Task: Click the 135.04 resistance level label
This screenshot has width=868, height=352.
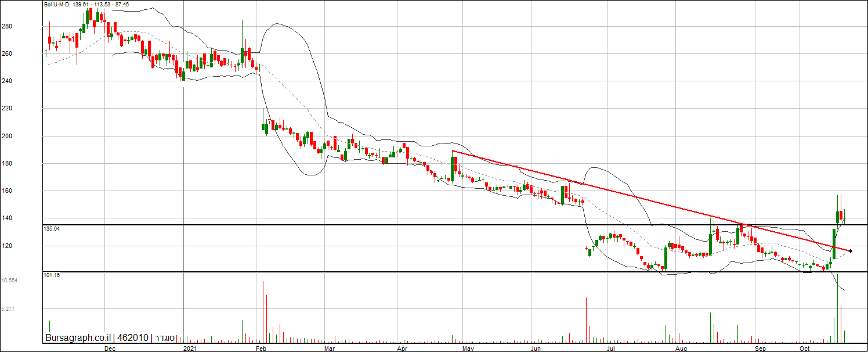Action: click(x=52, y=229)
